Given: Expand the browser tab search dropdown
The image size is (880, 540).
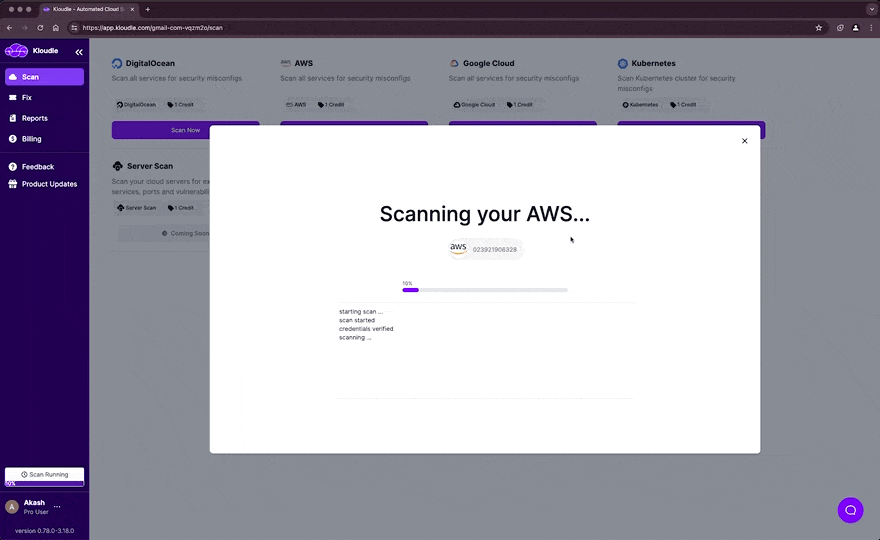Looking at the screenshot, I should click(871, 9).
